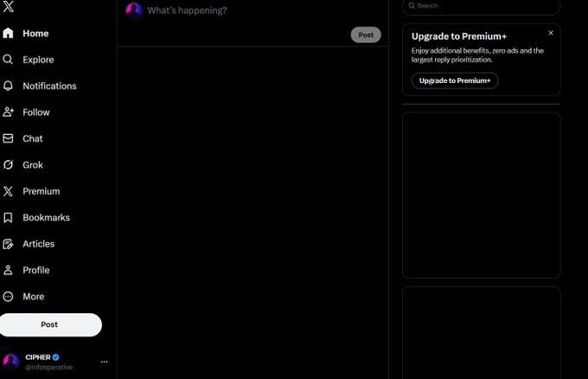Screen dimensions: 588x379
Task: Open the Home menu label
Action: coord(35,34)
